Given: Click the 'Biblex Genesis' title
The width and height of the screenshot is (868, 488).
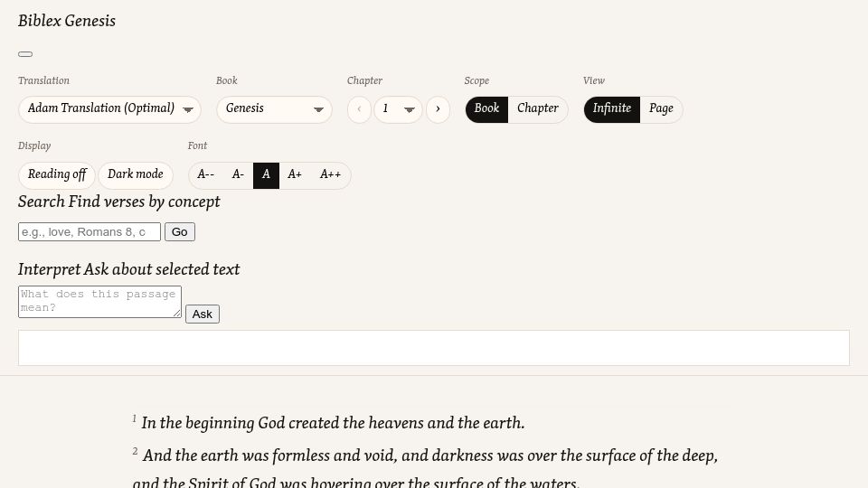Looking at the screenshot, I should (x=67, y=21).
